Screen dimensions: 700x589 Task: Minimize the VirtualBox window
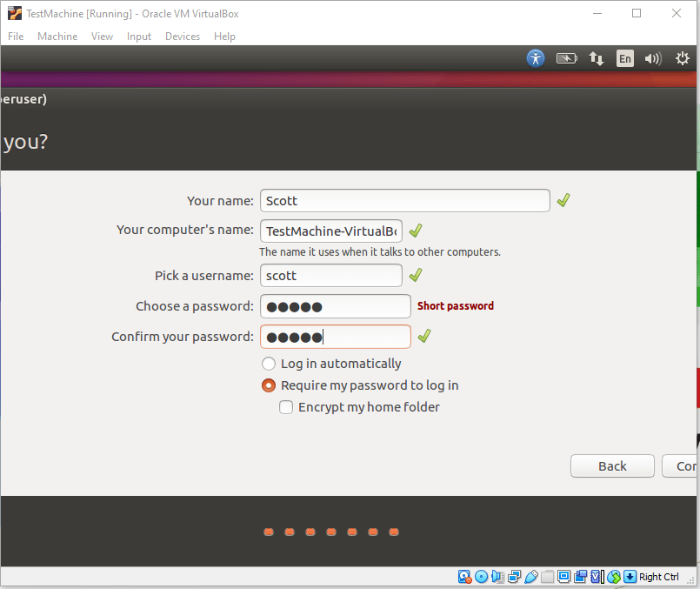click(x=597, y=13)
